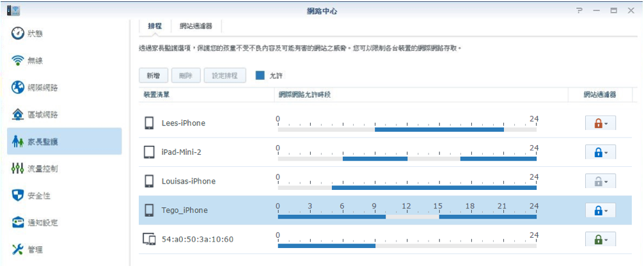Image resolution: width=644 pixels, height=273 pixels.
Task: Open gray lock filter dropdown for Louisas-iPhone
Action: click(601, 181)
